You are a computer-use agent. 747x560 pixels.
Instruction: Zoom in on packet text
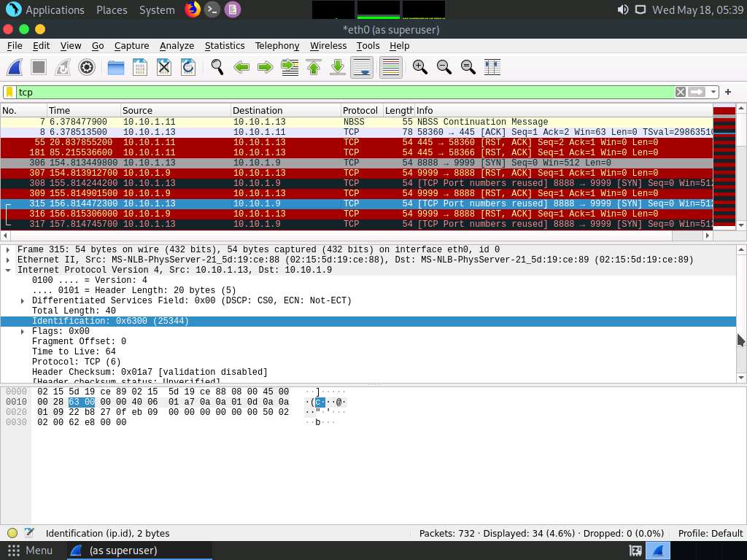click(x=419, y=67)
